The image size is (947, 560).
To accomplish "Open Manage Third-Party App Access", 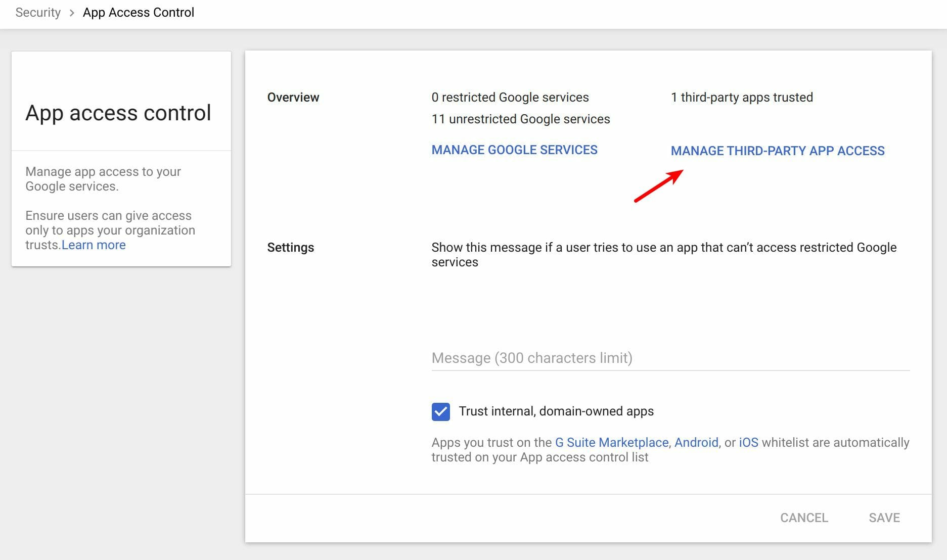I will [x=777, y=150].
